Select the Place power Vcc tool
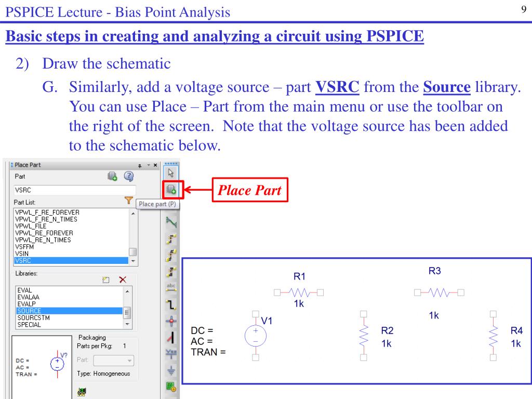Viewport: 532px width, 399px height. (171, 354)
